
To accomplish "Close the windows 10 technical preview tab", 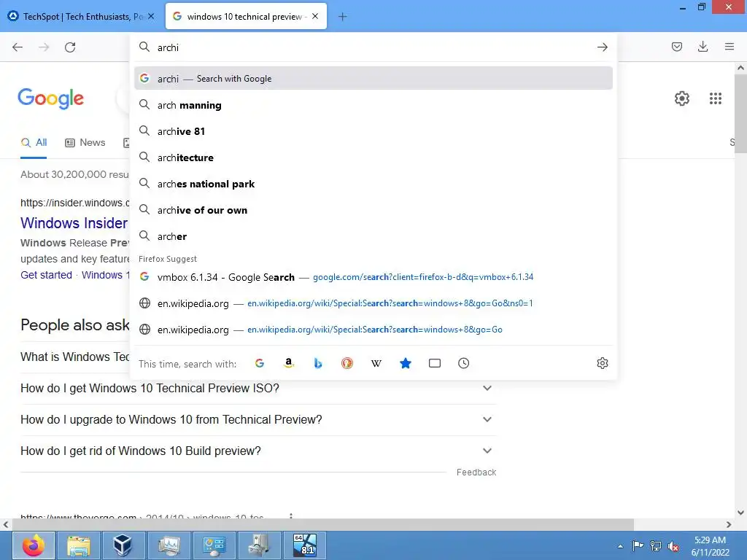I will (x=315, y=17).
